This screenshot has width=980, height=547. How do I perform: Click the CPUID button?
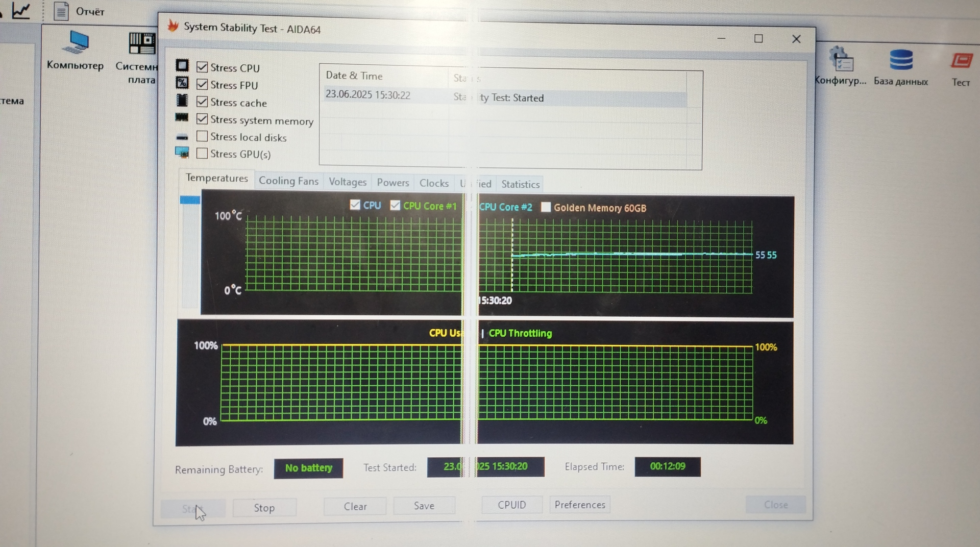(511, 505)
